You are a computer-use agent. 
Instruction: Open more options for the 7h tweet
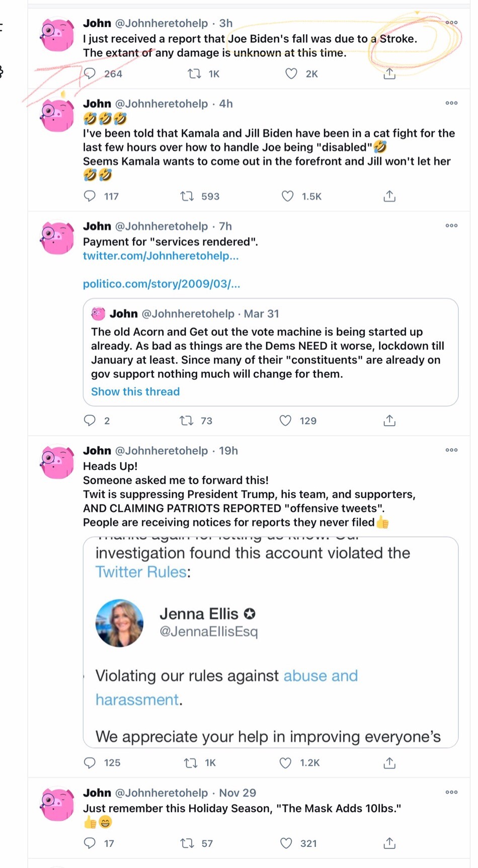(x=451, y=226)
